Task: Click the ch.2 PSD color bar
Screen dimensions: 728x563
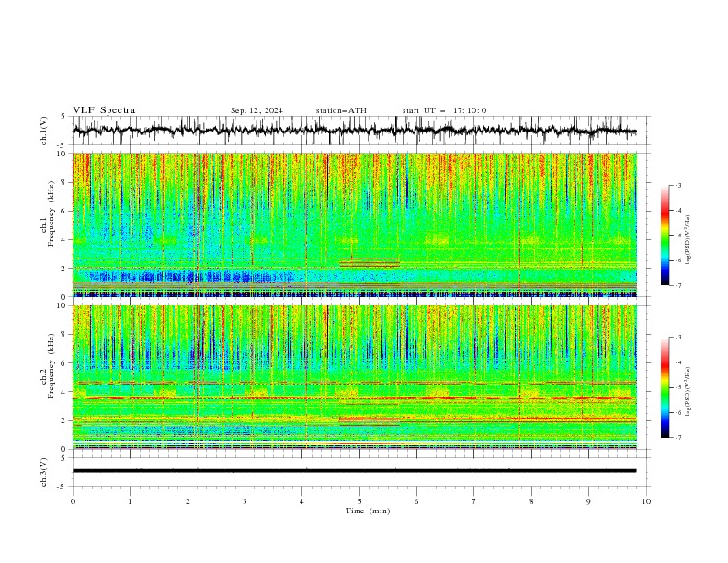Action: 665,387
